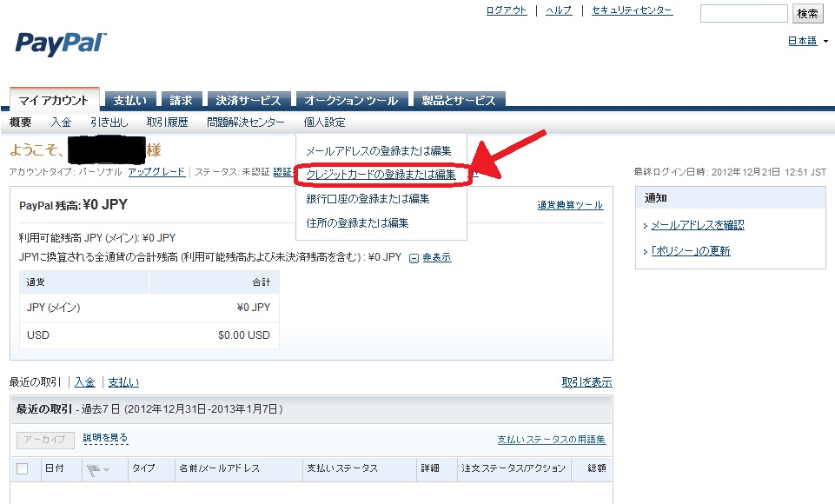Choose メールアドレスの登録または編集 menu entry
The height and width of the screenshot is (504, 835).
click(379, 151)
